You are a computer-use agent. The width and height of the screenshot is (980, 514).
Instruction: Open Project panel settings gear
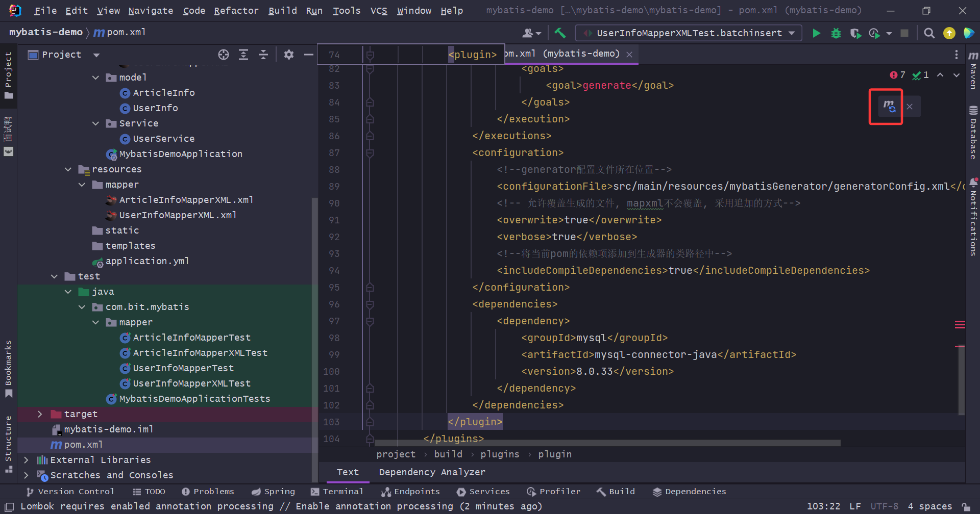point(289,55)
